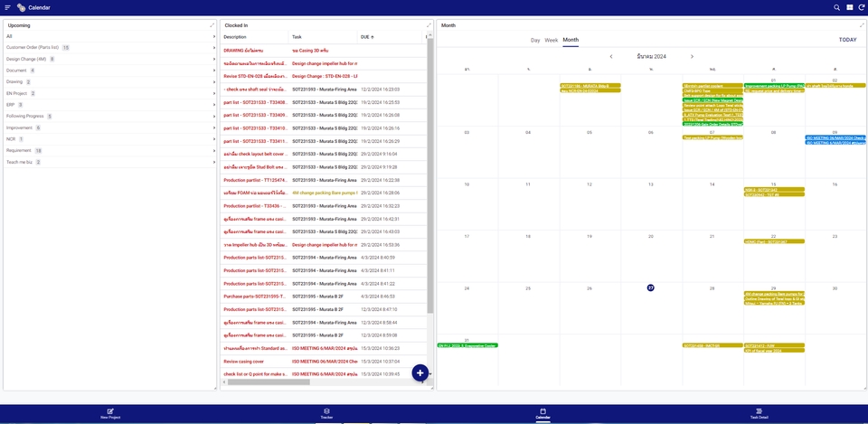Expand Design Change (4M) category
Viewport: 868px width, 424px height.
(109, 59)
